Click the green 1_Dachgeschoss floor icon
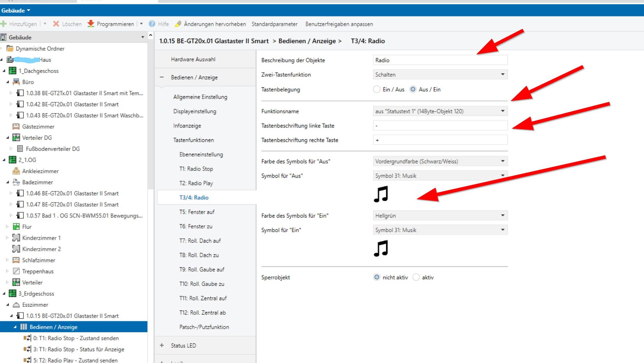The height and width of the screenshot is (363, 644). pyautogui.click(x=13, y=71)
